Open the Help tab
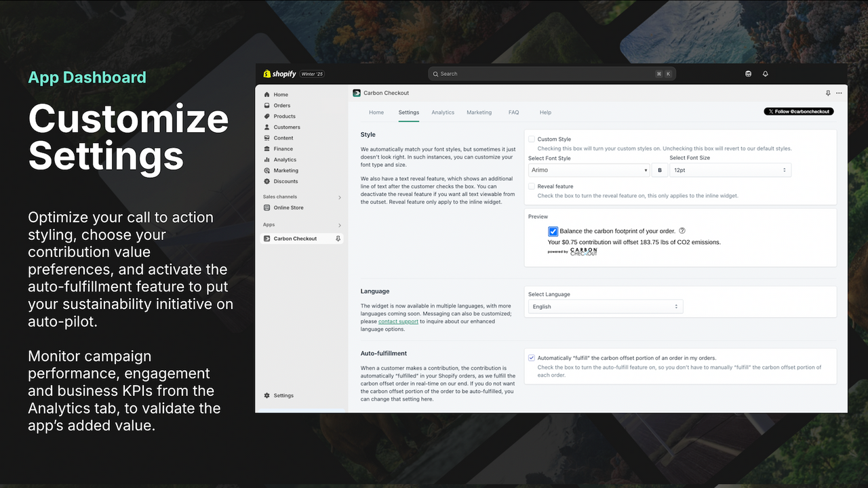This screenshot has height=488, width=868. point(546,113)
